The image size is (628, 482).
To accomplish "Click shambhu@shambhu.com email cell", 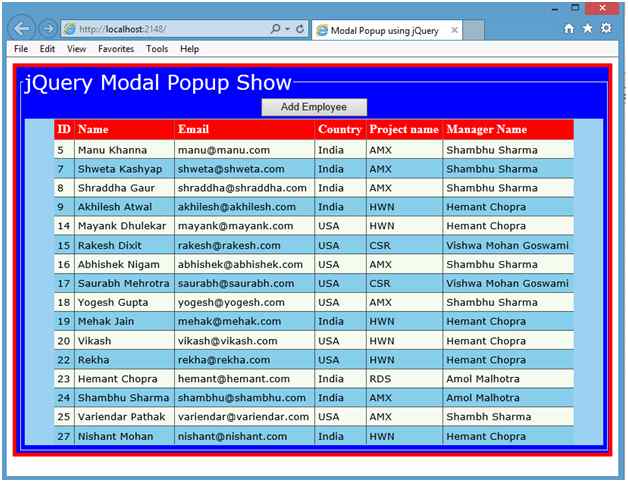I will [x=244, y=398].
